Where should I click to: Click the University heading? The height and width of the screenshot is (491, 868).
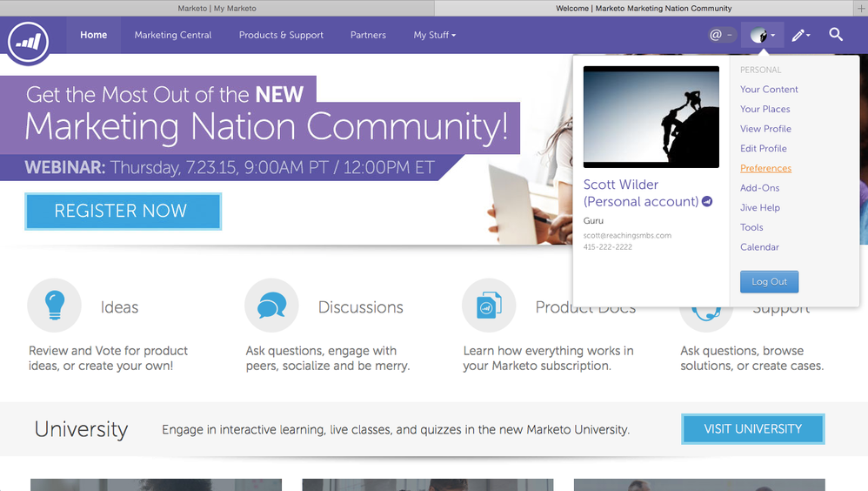[82, 429]
